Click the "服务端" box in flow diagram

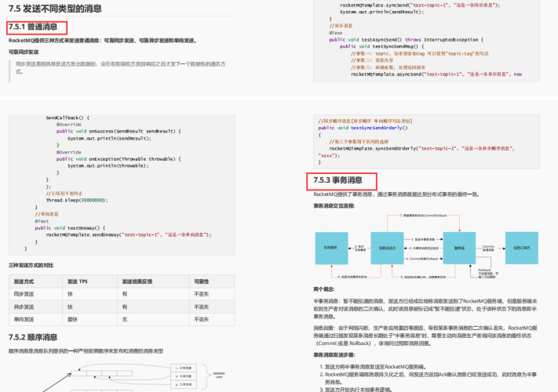coord(459,248)
